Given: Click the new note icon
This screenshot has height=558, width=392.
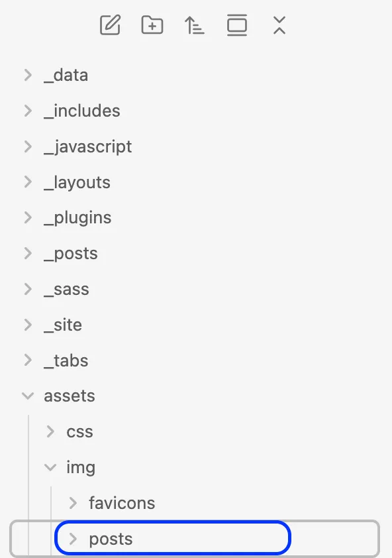Looking at the screenshot, I should coord(110,25).
